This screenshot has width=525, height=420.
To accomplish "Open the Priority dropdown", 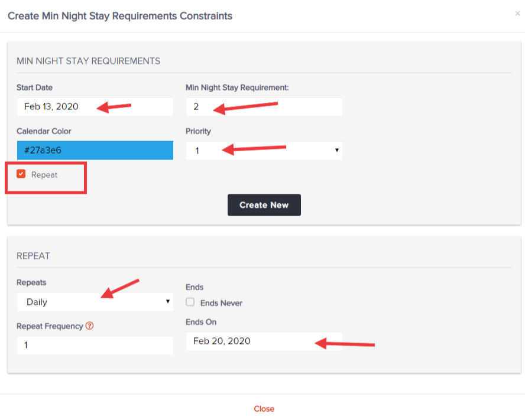I will [x=264, y=151].
